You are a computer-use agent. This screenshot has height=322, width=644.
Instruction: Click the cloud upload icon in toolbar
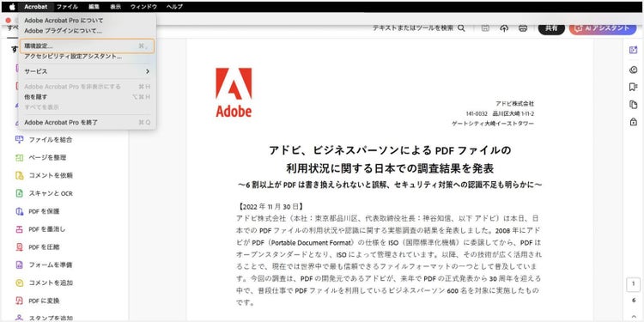point(504,28)
